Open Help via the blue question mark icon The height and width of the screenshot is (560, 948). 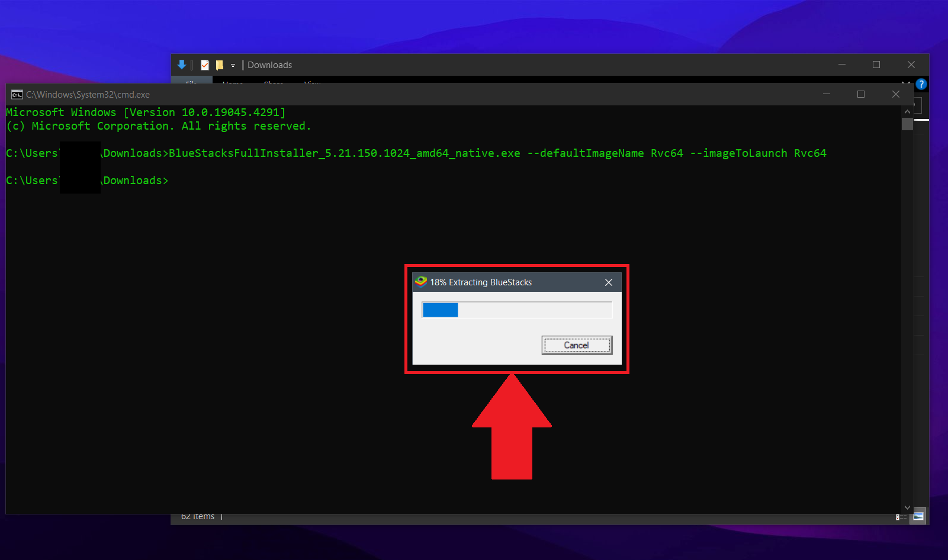point(921,84)
